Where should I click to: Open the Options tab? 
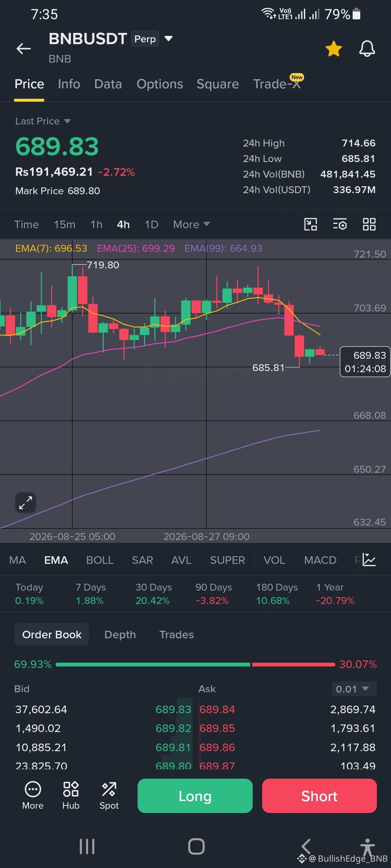pos(160,84)
